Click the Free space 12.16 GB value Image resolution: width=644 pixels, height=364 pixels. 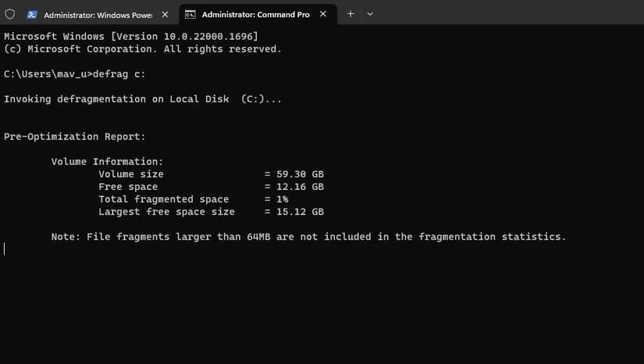pos(300,187)
